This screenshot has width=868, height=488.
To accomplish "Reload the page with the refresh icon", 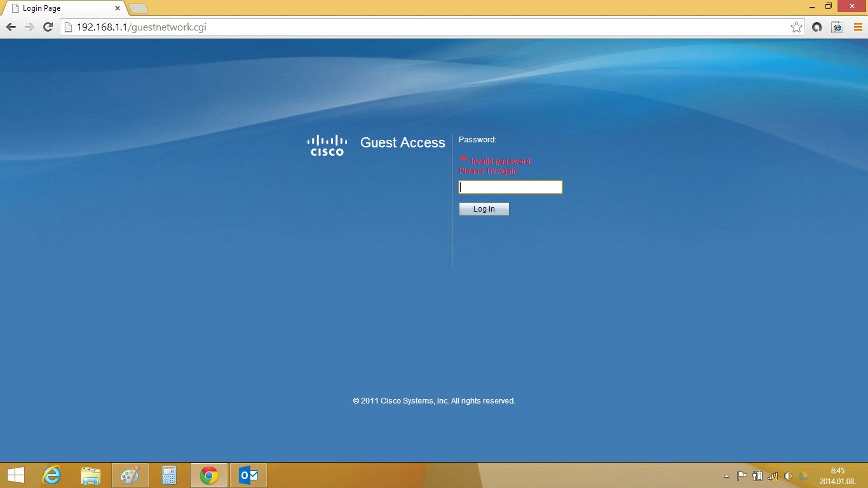I will pos(48,27).
